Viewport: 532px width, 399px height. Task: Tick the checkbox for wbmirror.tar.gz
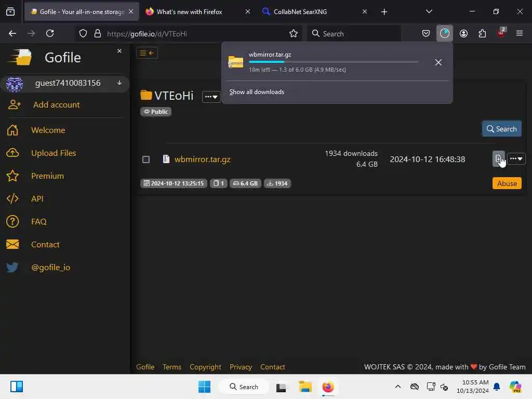click(146, 159)
